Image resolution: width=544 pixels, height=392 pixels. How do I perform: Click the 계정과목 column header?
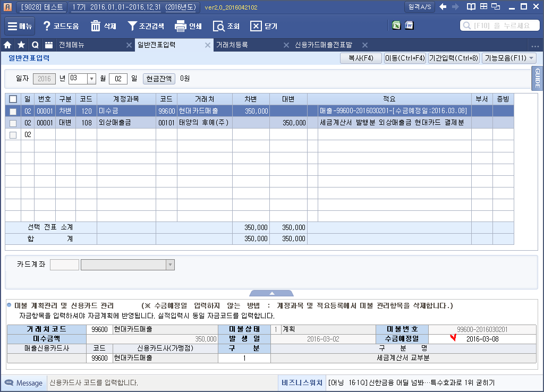(x=126, y=99)
